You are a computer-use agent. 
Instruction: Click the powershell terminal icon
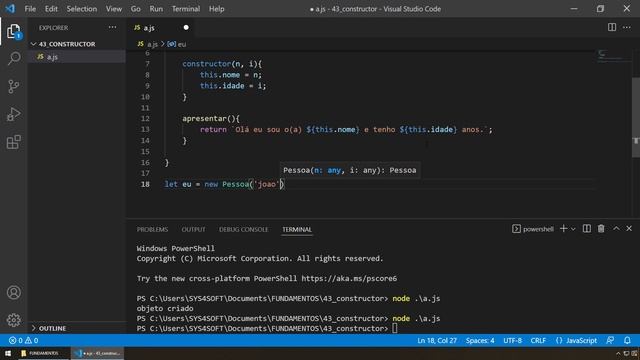tap(516, 229)
